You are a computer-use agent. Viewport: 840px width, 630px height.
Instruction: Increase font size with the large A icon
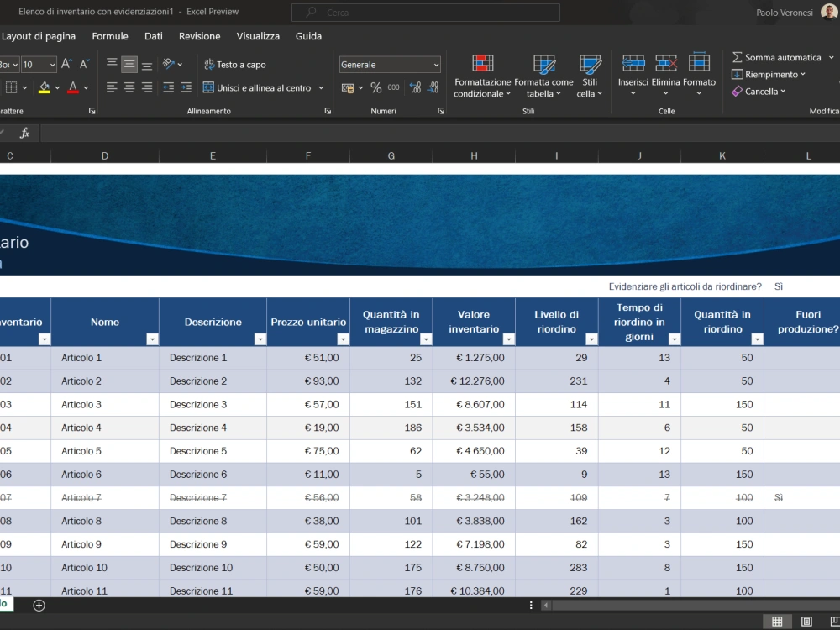click(x=66, y=65)
